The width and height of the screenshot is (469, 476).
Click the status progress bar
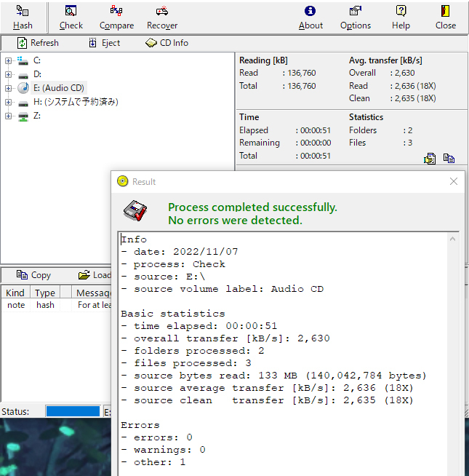point(72,411)
